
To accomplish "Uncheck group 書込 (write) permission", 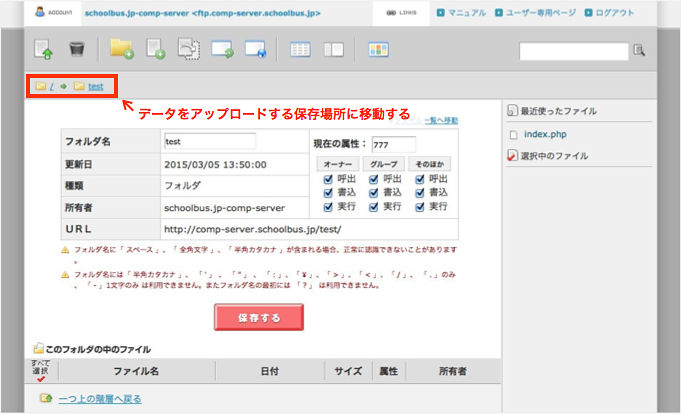I will [374, 193].
